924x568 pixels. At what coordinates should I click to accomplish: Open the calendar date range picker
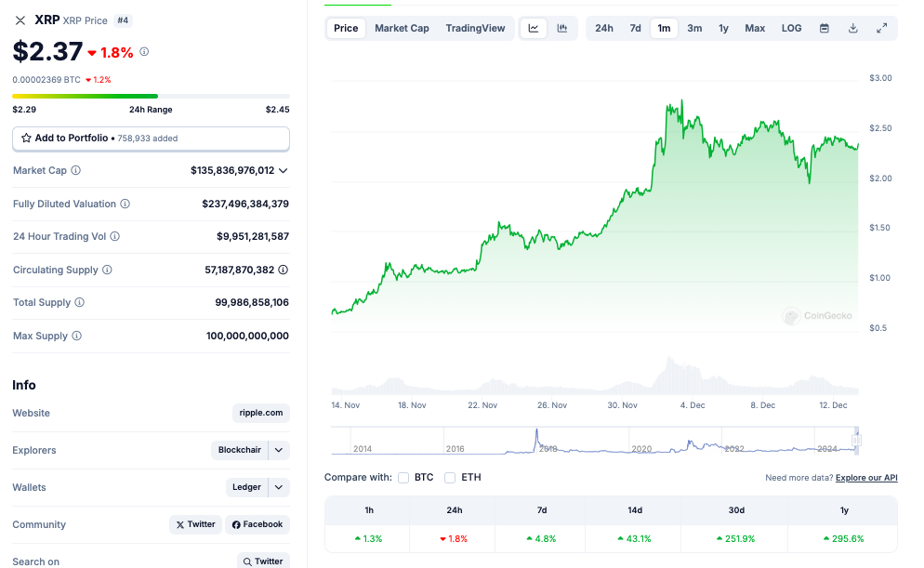(824, 28)
